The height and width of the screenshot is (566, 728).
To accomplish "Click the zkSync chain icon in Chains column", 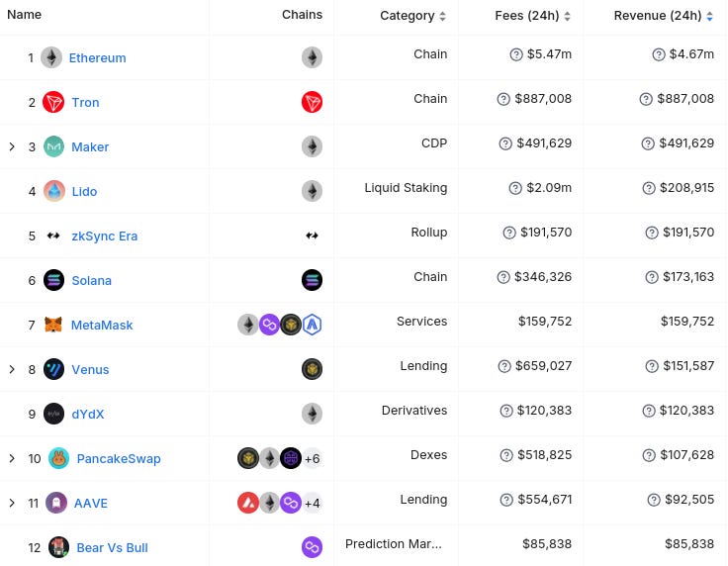I will tap(312, 236).
